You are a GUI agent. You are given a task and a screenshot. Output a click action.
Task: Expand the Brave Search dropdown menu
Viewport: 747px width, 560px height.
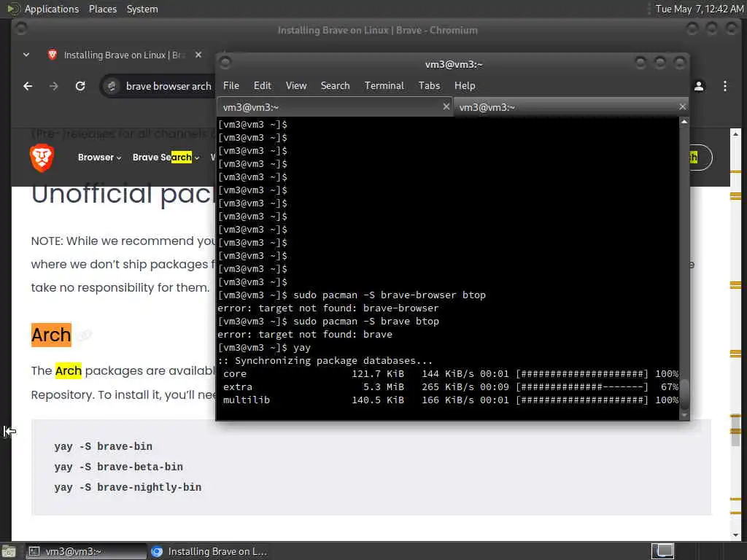pyautogui.click(x=166, y=157)
